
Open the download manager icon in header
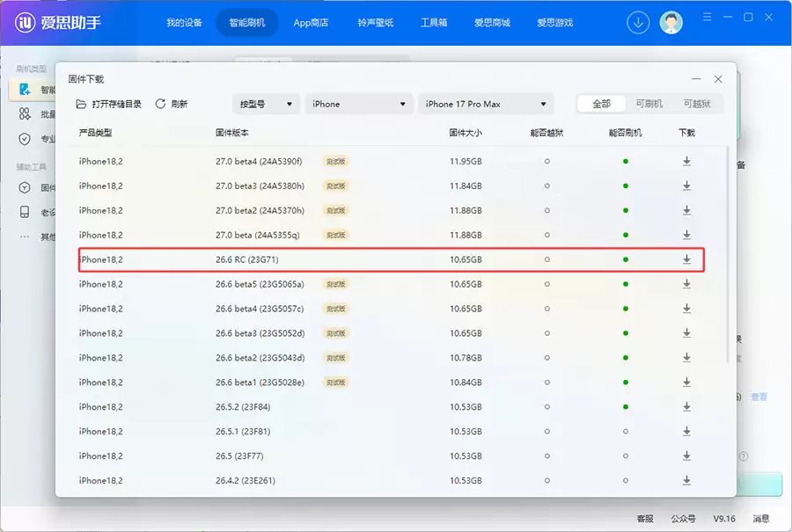(638, 23)
